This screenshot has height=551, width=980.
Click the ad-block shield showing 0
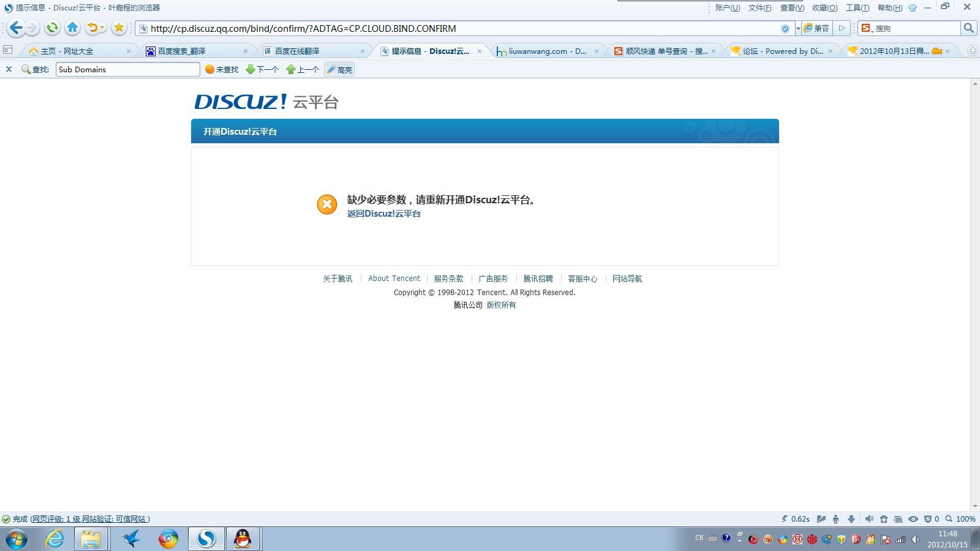(931, 519)
